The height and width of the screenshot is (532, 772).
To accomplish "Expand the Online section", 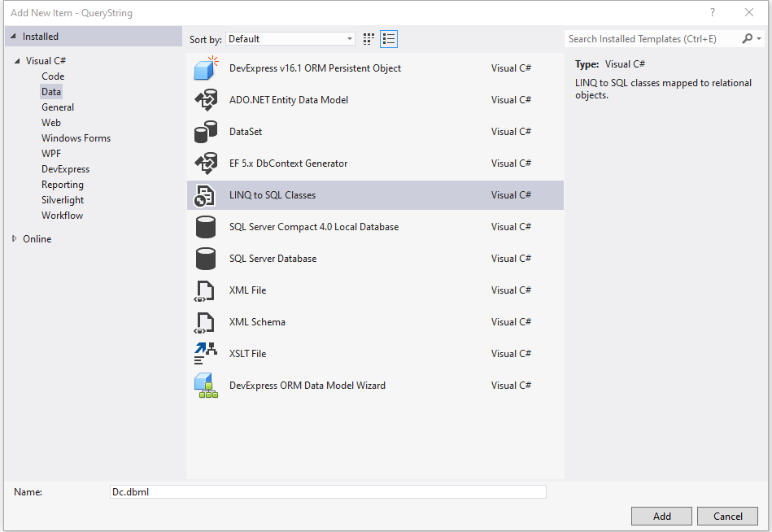I will (15, 238).
